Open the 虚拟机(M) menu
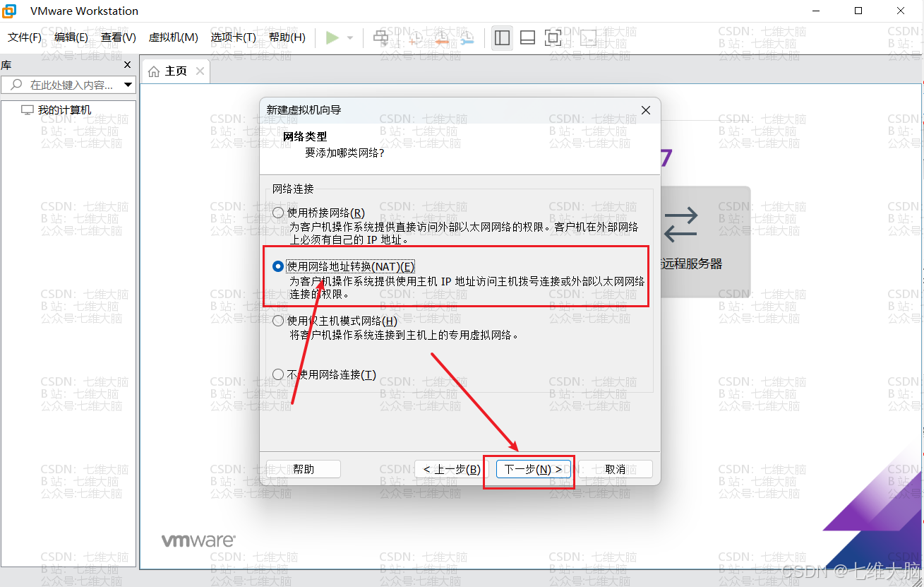Viewport: 924px width, 587px height. click(173, 37)
